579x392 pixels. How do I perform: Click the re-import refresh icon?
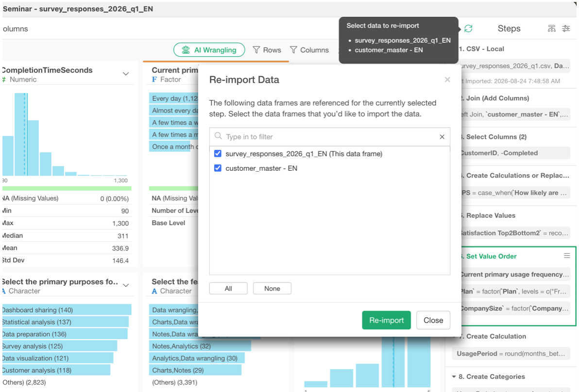(x=468, y=29)
